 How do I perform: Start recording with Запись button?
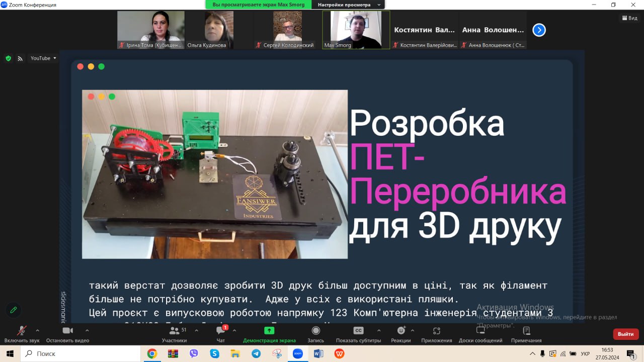pos(315,331)
